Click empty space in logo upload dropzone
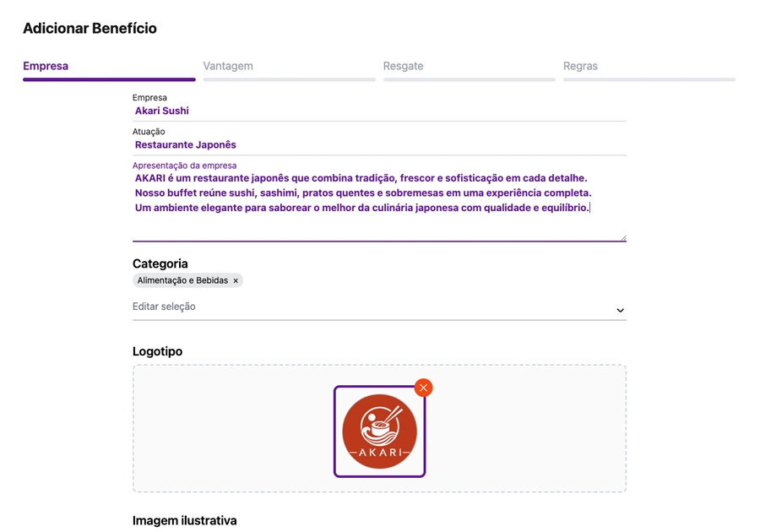 coord(233,429)
